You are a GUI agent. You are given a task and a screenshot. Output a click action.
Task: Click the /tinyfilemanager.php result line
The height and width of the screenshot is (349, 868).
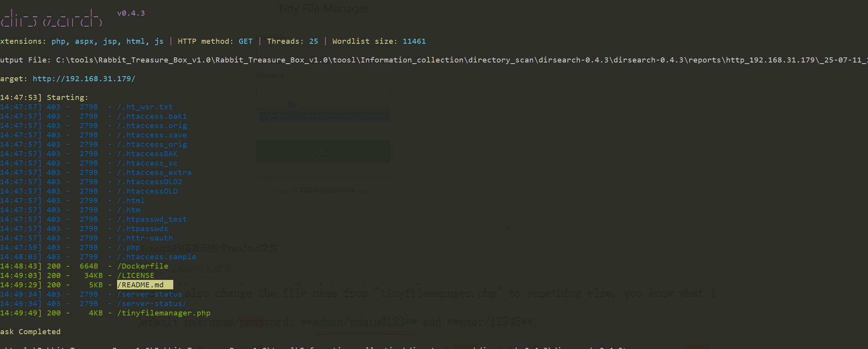[x=164, y=313]
